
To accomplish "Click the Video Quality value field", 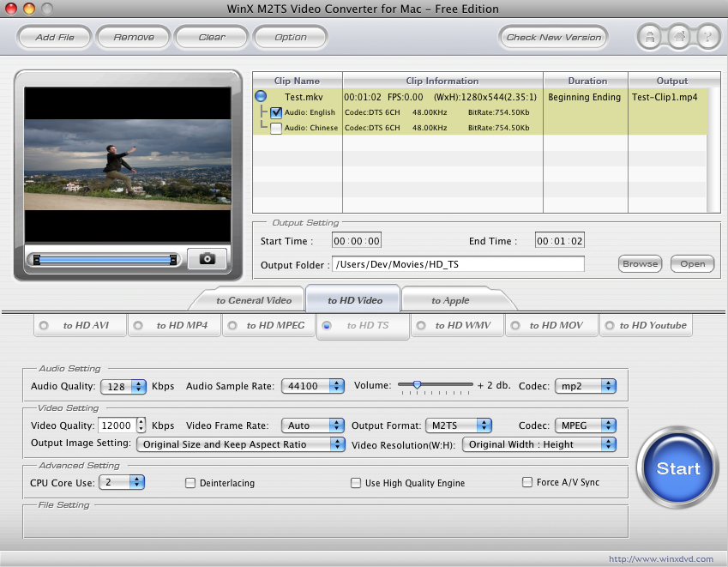I will click(117, 425).
